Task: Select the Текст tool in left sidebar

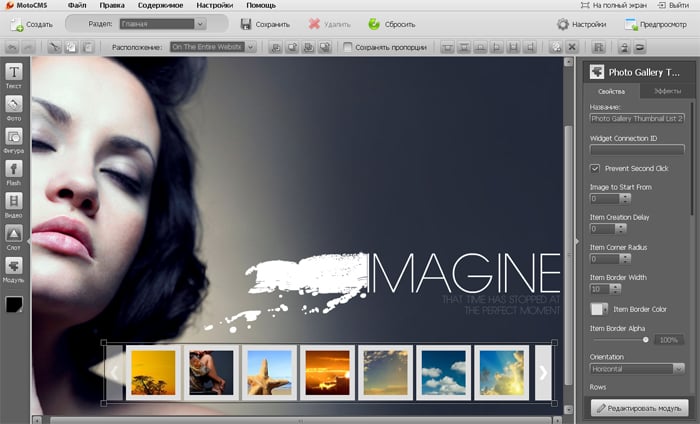Action: click(15, 75)
